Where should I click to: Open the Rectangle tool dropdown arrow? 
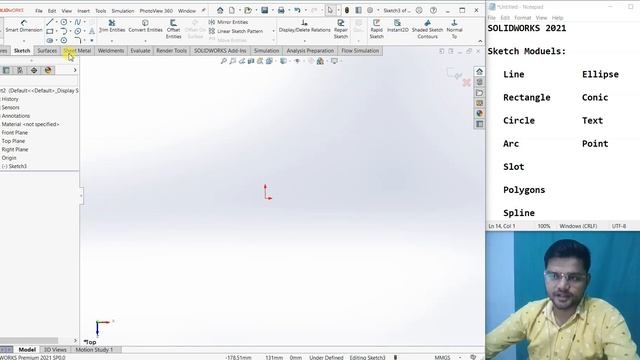[x=56, y=31]
